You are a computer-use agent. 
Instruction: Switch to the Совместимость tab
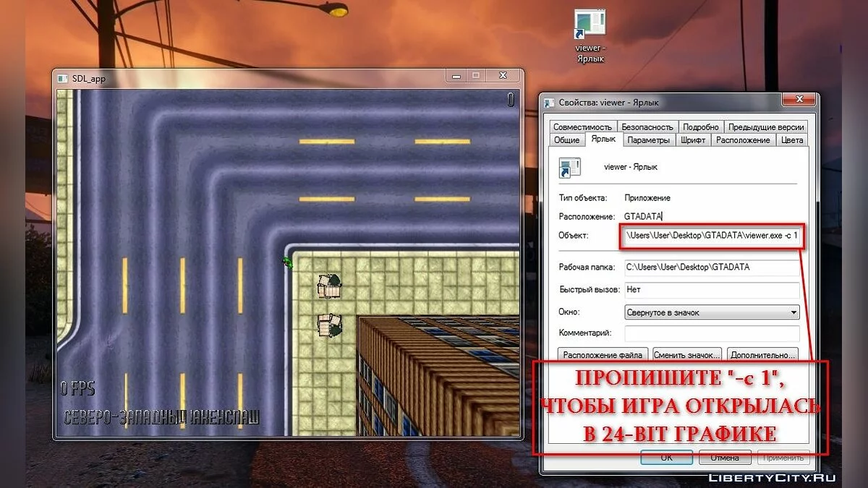coord(583,127)
